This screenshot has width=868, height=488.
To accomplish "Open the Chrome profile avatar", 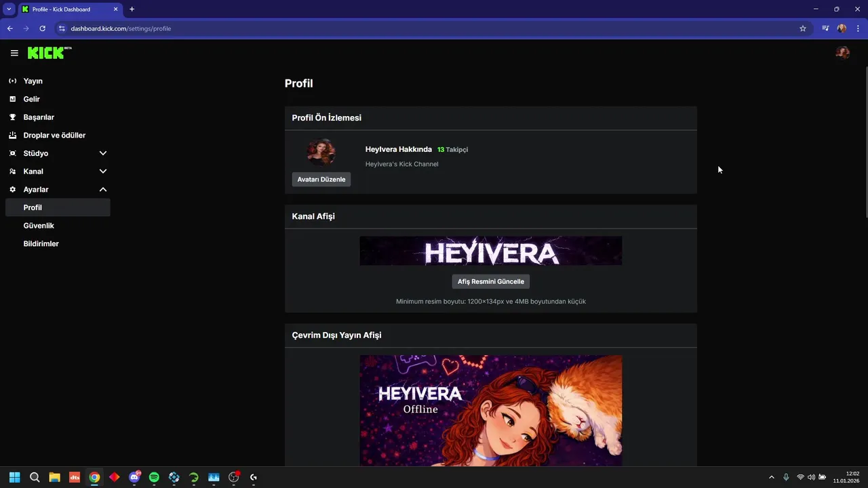I will pos(842,28).
